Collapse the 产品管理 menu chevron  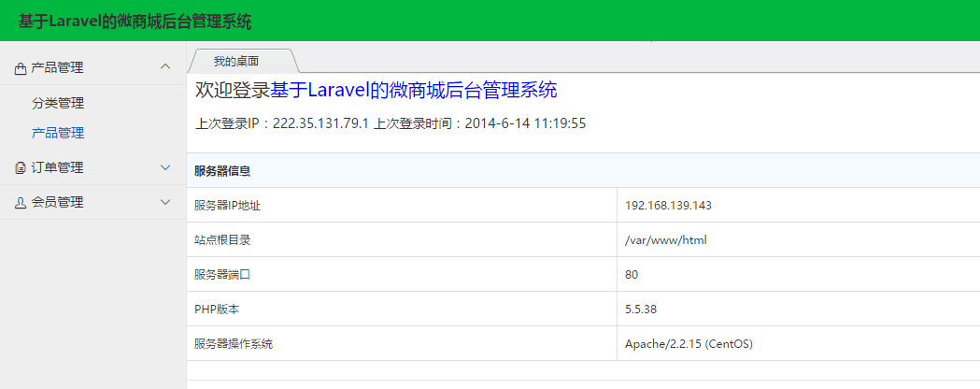(165, 66)
